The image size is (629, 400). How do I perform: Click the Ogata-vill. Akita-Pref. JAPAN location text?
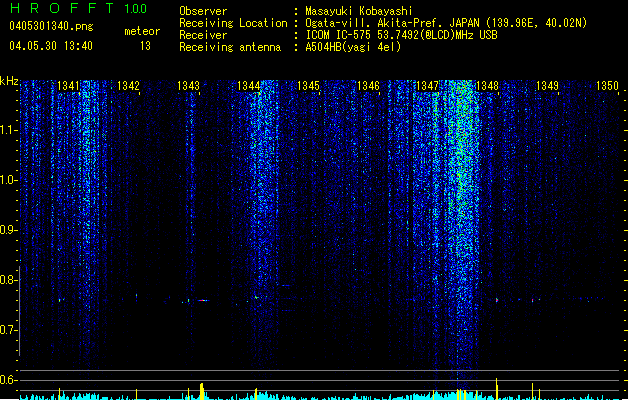[x=446, y=23]
